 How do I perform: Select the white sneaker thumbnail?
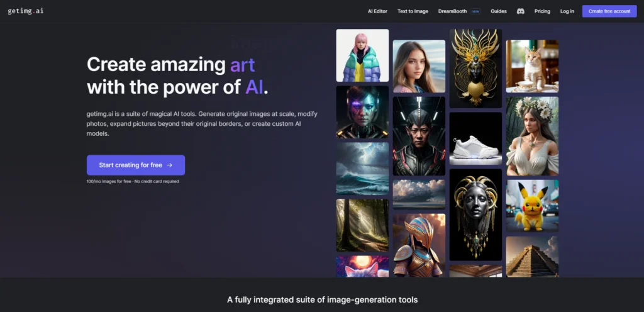click(x=475, y=139)
